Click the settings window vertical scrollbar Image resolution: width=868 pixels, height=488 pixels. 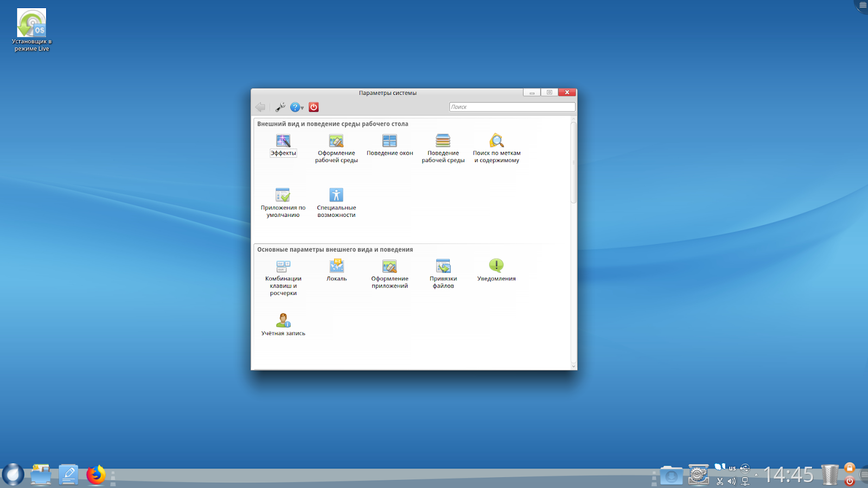tap(573, 163)
